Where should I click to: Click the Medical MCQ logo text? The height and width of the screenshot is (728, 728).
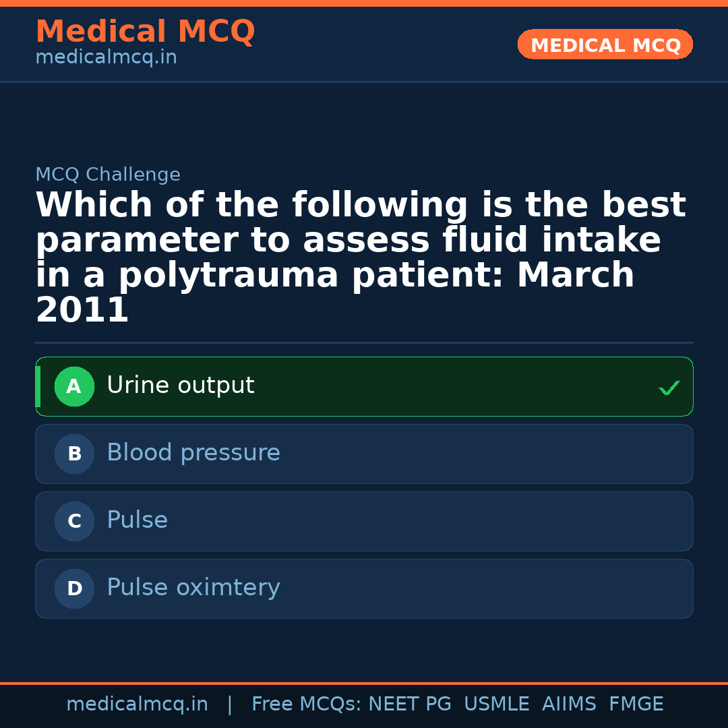tap(145, 32)
